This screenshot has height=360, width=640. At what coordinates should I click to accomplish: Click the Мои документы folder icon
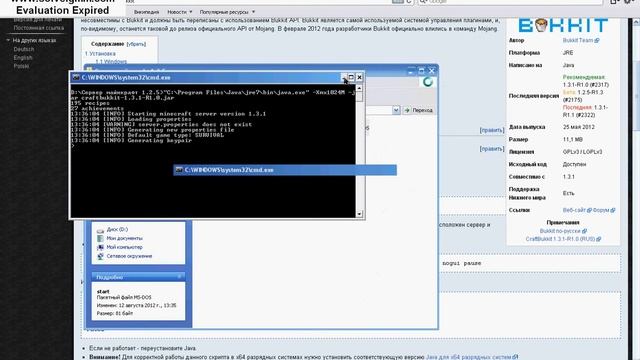pyautogui.click(x=100, y=238)
